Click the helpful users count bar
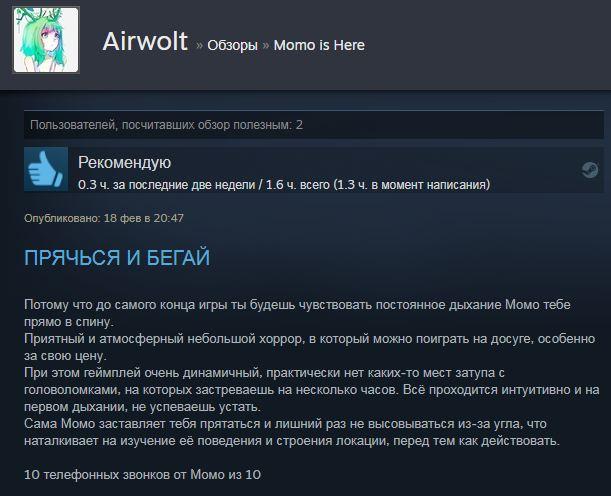This screenshot has width=611, height=496. (314, 125)
